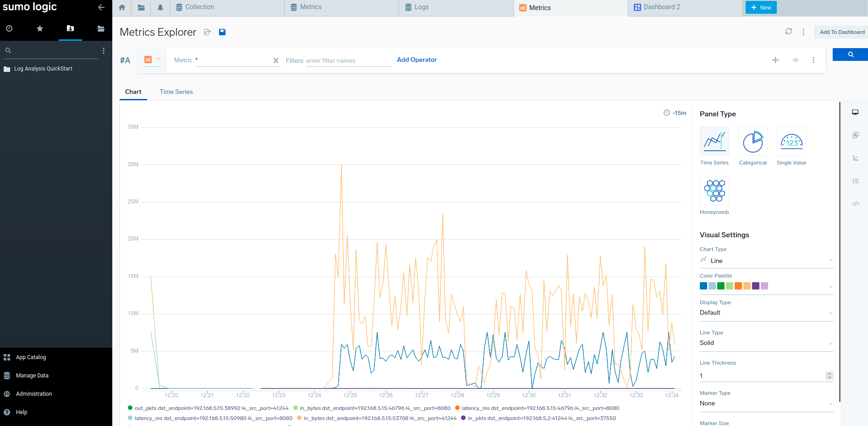Screen dimensions: 868x426
Task: Share the Metrics Explorer using the share icon
Action: (x=208, y=32)
